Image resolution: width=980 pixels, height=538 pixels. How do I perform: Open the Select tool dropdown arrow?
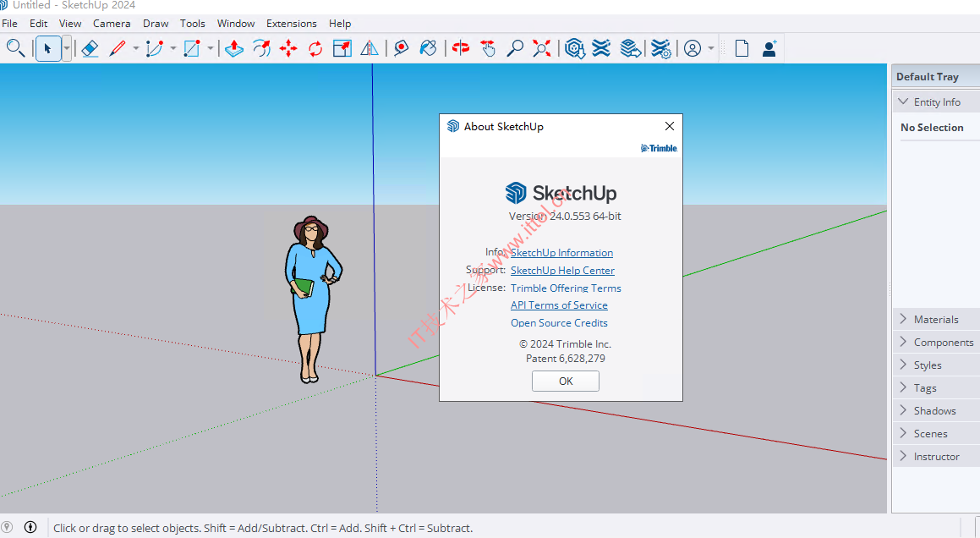tap(66, 48)
